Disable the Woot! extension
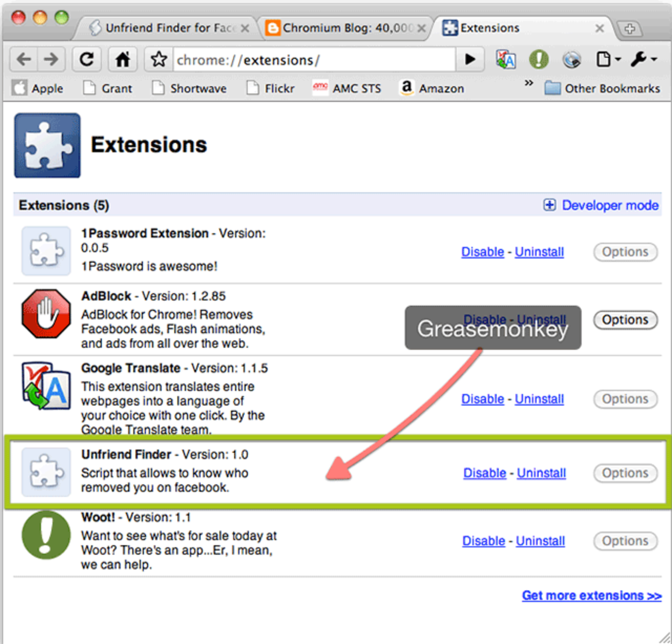Image resolution: width=672 pixels, height=644 pixels. [x=483, y=541]
